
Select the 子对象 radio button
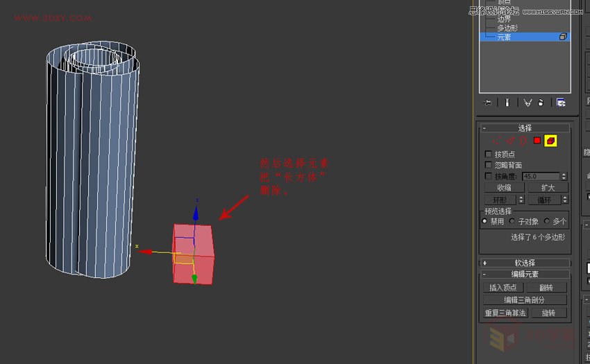(512, 221)
